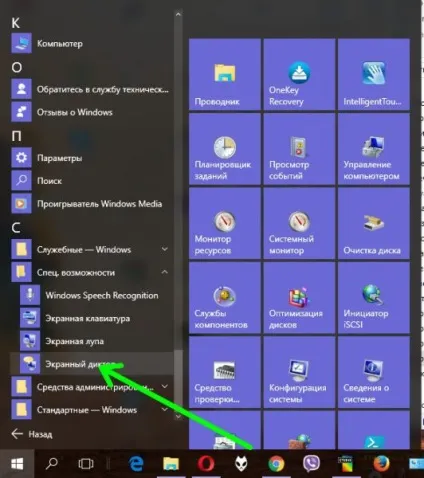Open the Системный монитор tile
The image size is (424, 478).
click(299, 223)
